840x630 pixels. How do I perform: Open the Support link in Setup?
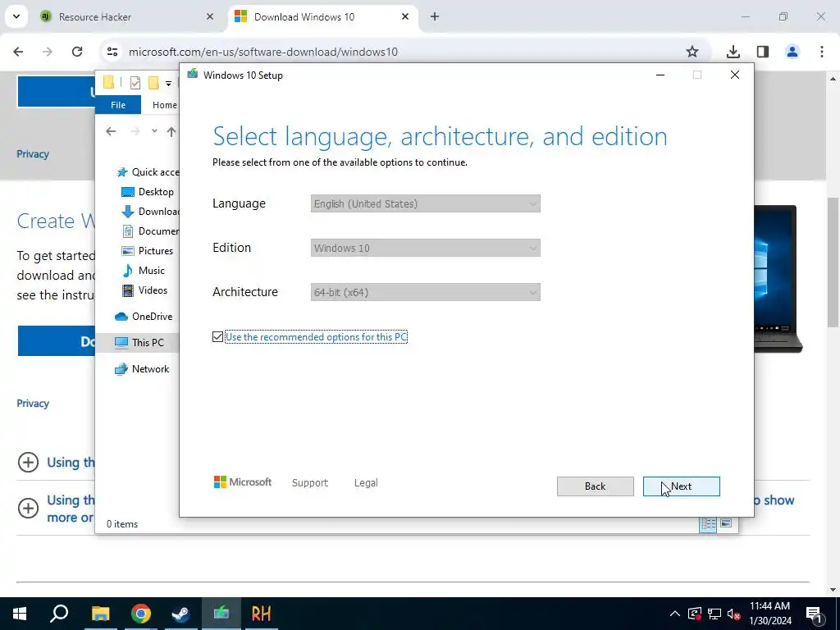click(x=309, y=482)
